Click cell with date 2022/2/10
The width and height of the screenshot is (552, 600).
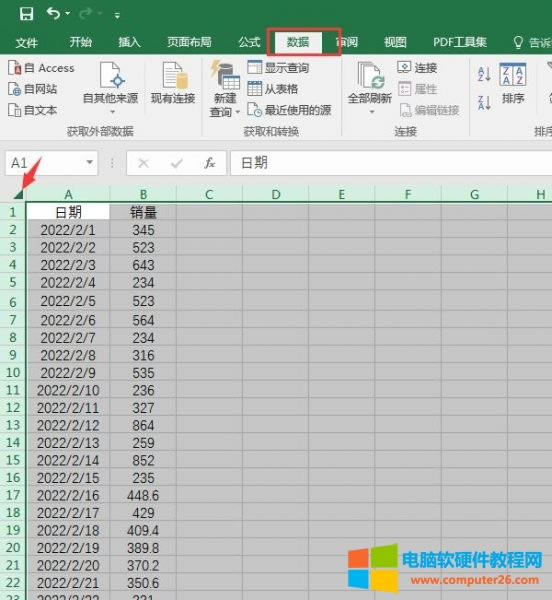pos(68,390)
